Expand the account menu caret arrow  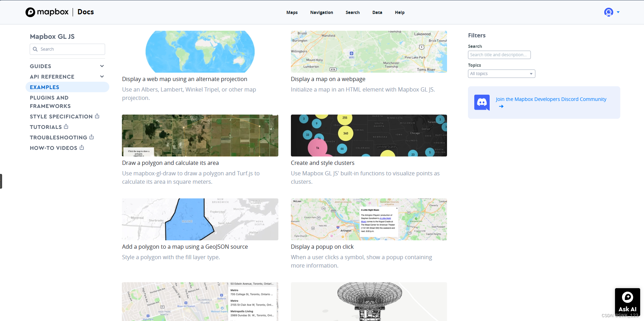pos(618,12)
